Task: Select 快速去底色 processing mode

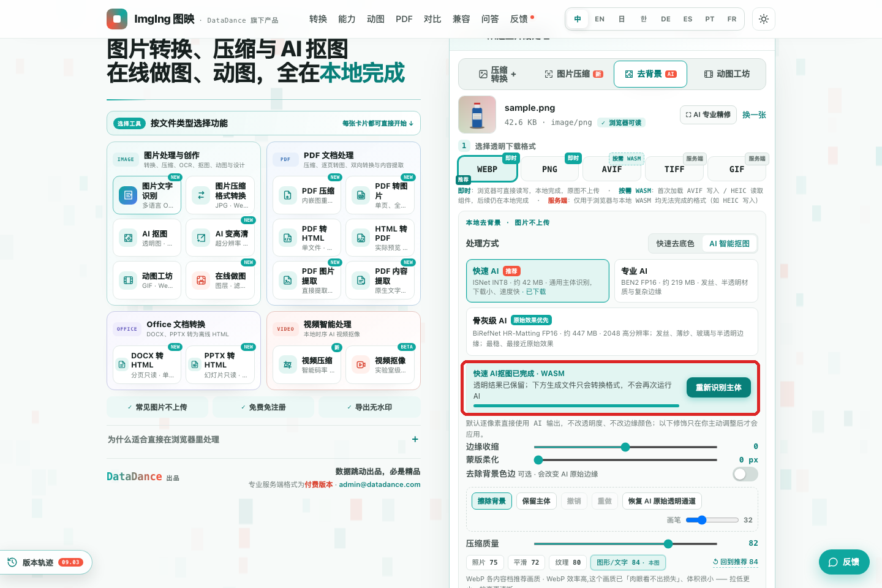Action: click(675, 244)
